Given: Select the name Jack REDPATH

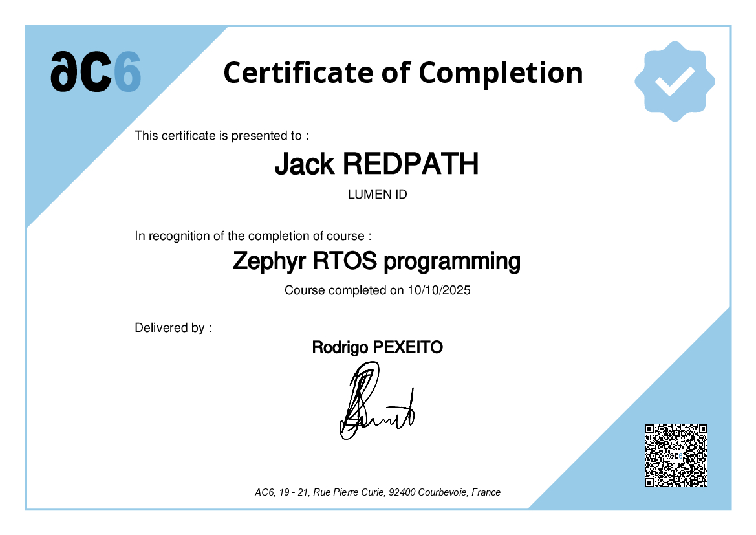Looking at the screenshot, I should click(376, 164).
